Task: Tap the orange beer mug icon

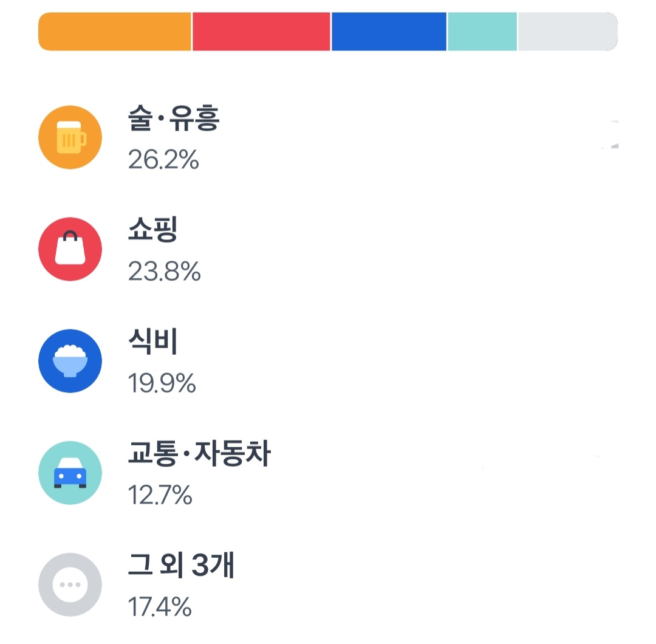Action: click(x=70, y=137)
